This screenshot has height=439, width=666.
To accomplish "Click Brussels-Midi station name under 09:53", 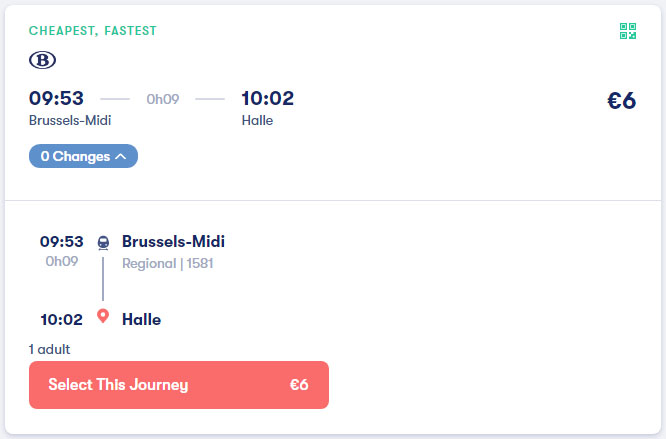I will click(x=70, y=121).
